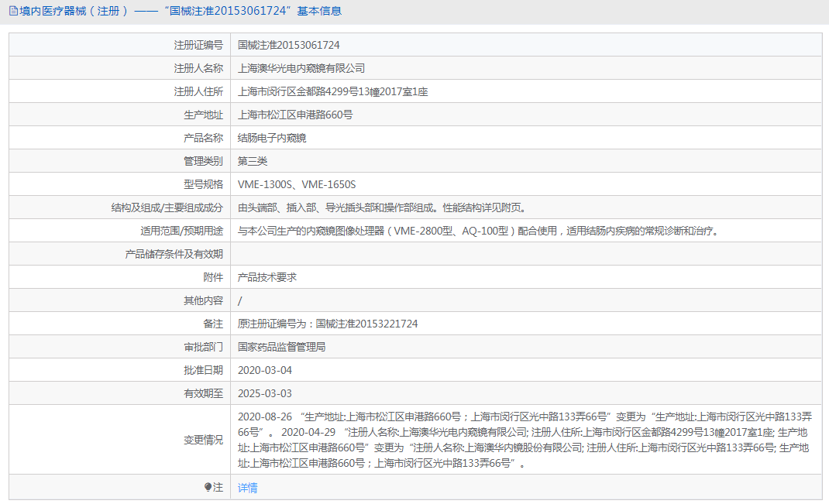Click the 其他内容 cell showing a slash
This screenshot has width=829, height=504.
(x=238, y=300)
